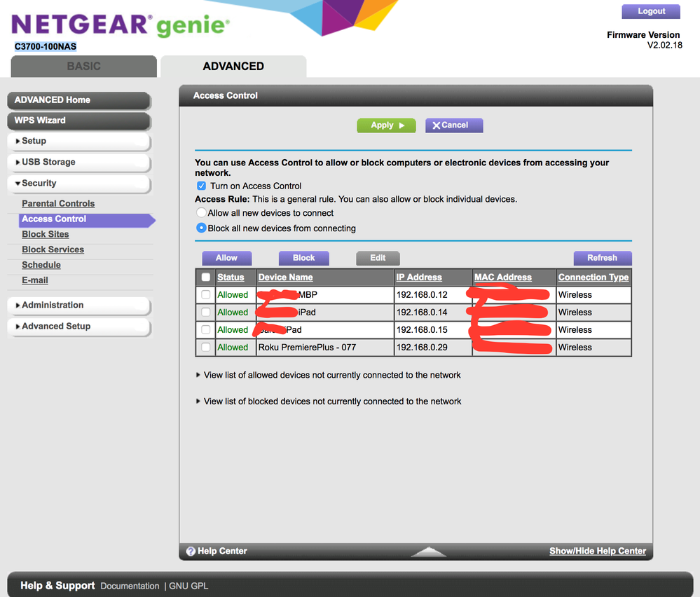Check the box for device 192.168.0.12

pos(206,295)
